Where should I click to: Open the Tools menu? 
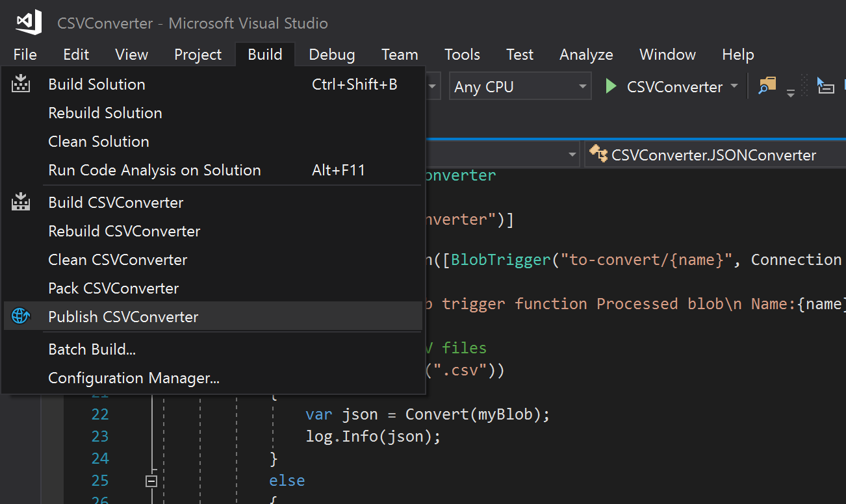[x=463, y=55]
